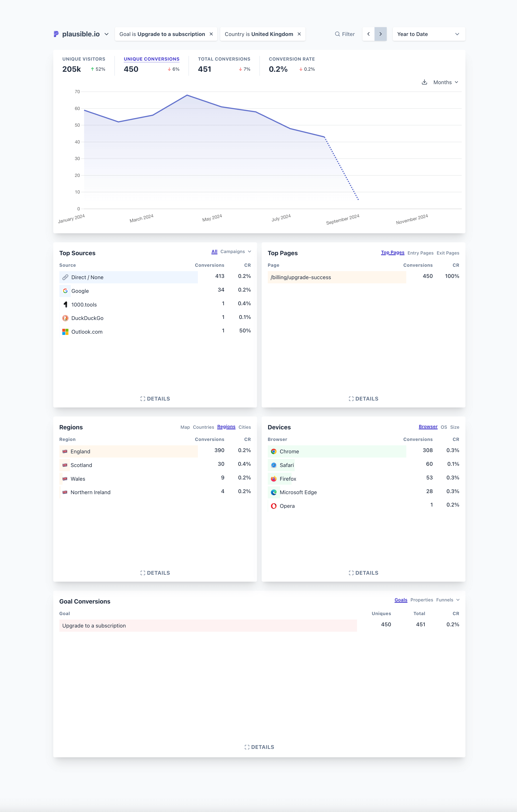
Task: Go to the previous period arrow
Action: (369, 34)
